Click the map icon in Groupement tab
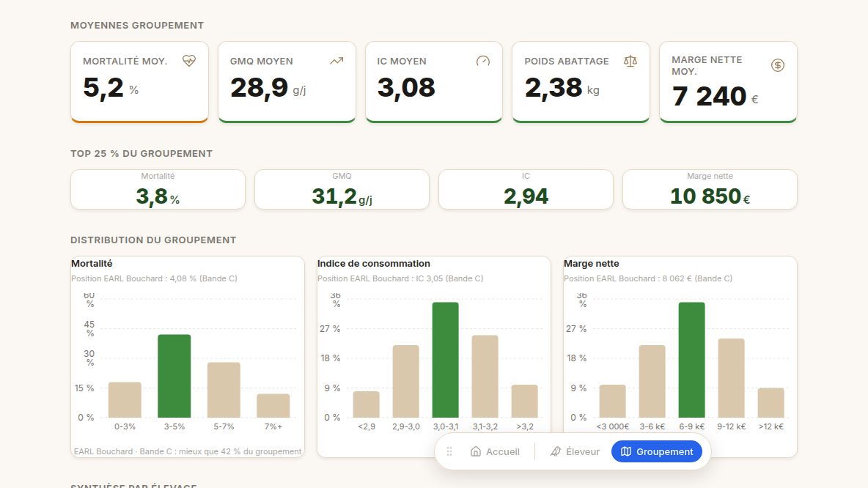This screenshot has height=488, width=868. coord(626,451)
